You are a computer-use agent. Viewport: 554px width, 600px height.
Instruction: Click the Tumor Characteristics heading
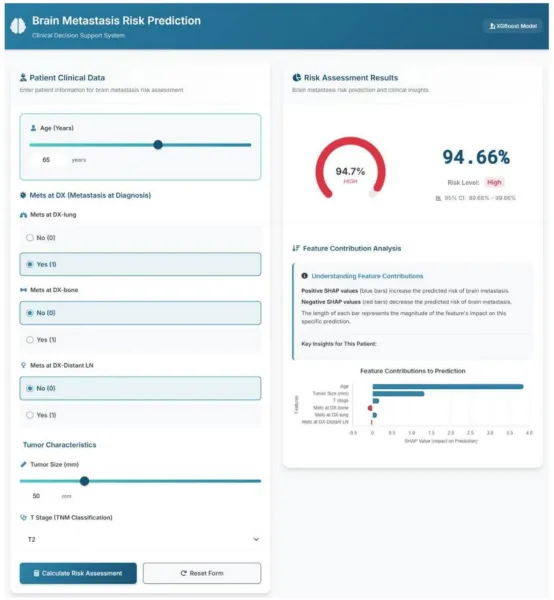(x=60, y=445)
